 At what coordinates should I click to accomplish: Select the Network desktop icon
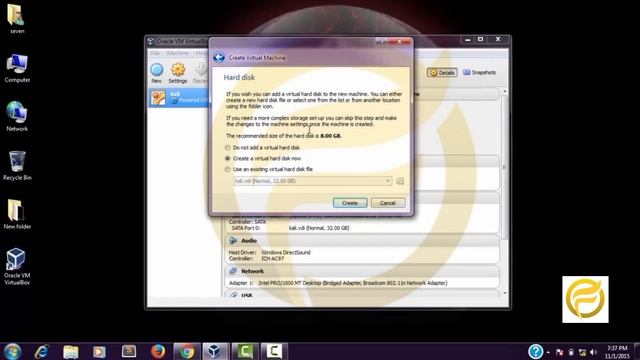[17, 116]
